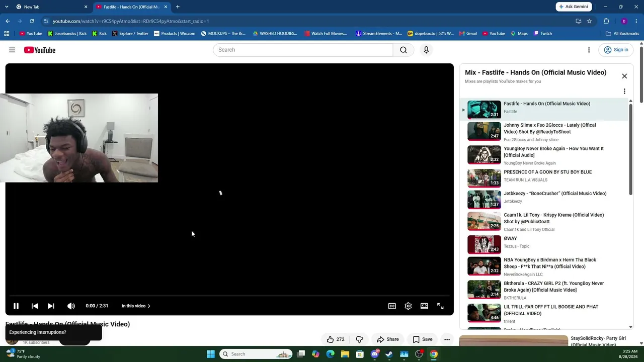Click the magnifier search button beside the search box
Screen dimensions: 644x362
(404, 50)
